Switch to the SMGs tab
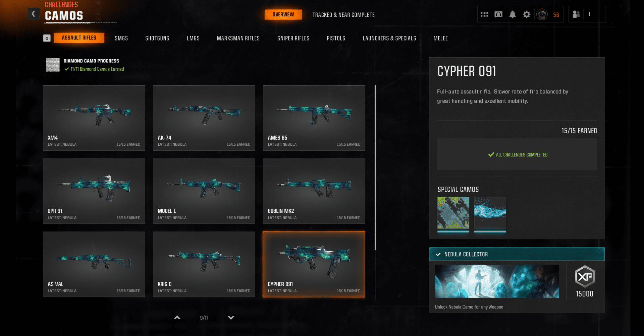Screen dimensions: 644x336 pos(121,38)
